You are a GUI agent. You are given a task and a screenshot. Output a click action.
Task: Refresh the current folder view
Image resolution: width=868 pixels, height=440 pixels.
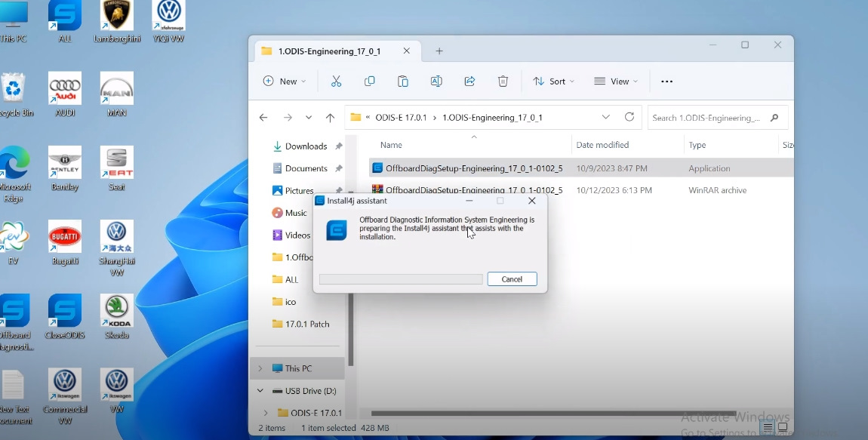point(629,118)
